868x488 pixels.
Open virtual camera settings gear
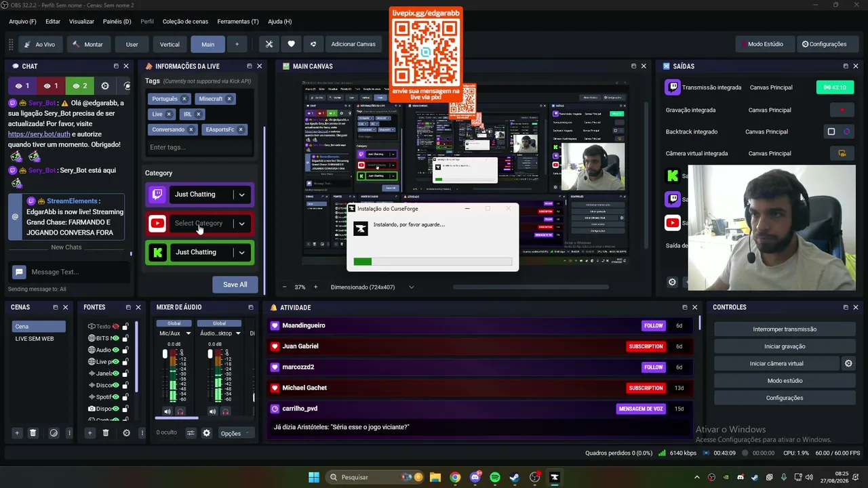(x=848, y=363)
